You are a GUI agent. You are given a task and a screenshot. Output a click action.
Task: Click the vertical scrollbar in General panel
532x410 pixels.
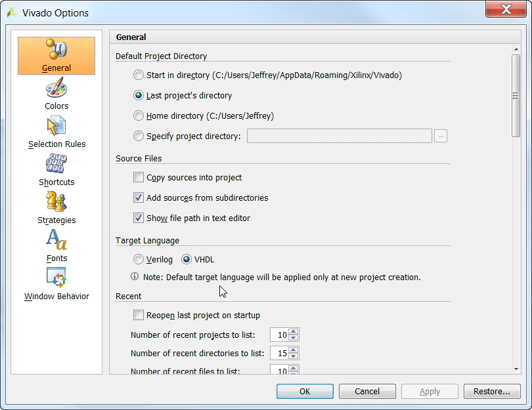click(516, 96)
